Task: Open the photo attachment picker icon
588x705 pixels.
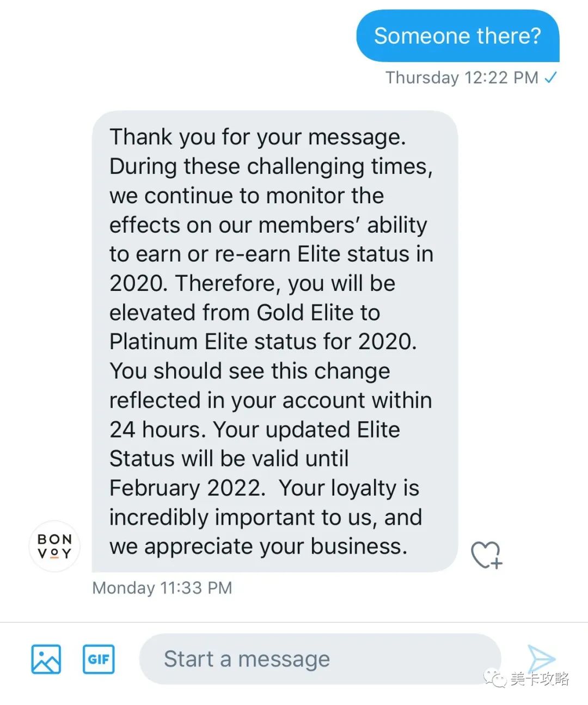Action: coord(46,659)
